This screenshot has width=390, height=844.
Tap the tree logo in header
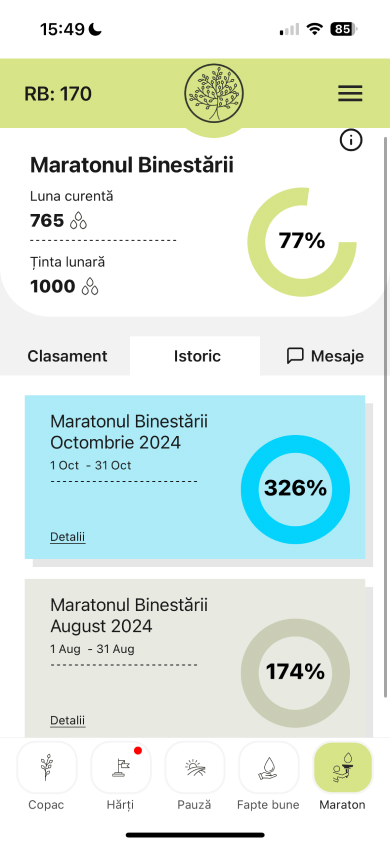click(214, 93)
